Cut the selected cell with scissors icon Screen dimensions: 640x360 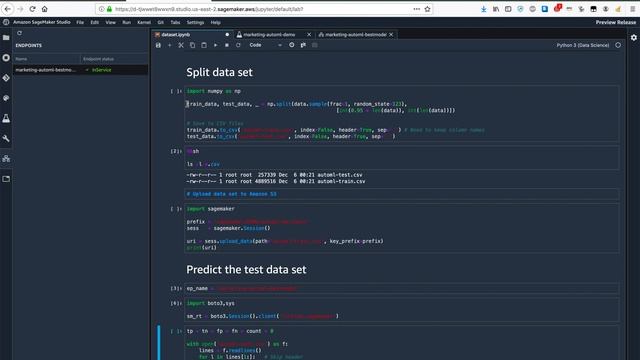(181, 45)
